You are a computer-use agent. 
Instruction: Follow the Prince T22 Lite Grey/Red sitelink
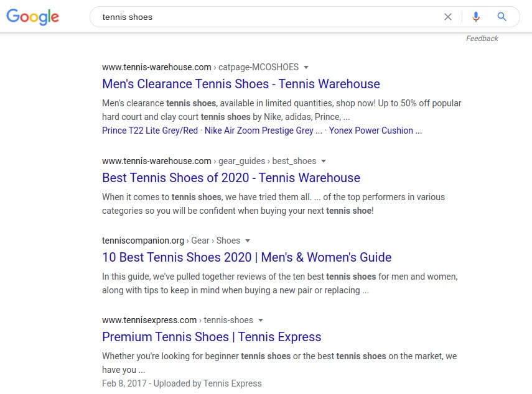[150, 131]
